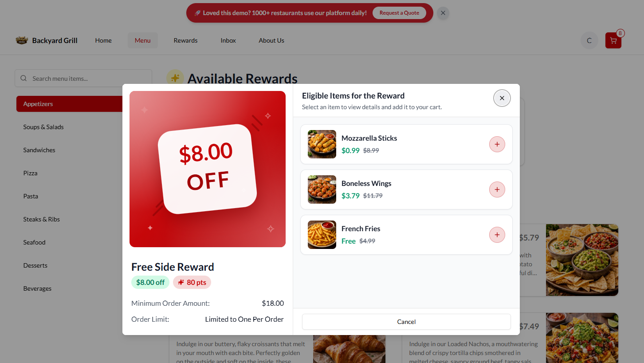Dismiss the promo banner with X icon
This screenshot has height=363, width=644.
(443, 13)
